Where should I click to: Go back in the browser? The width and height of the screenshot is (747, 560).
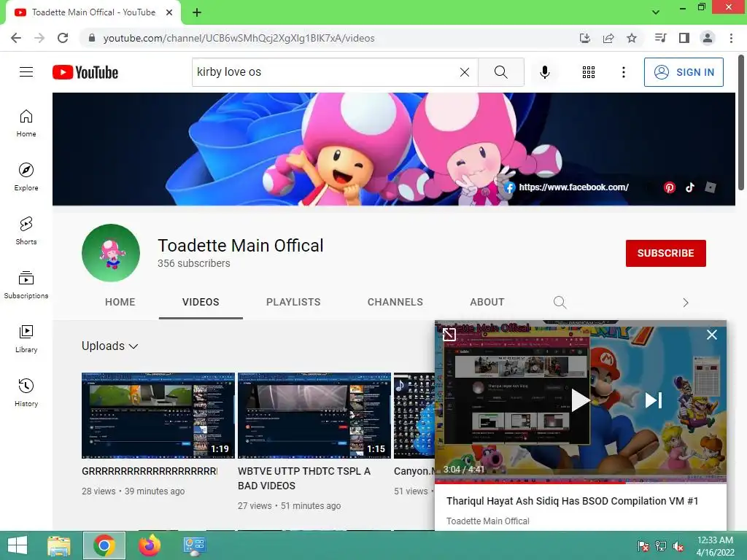16,38
